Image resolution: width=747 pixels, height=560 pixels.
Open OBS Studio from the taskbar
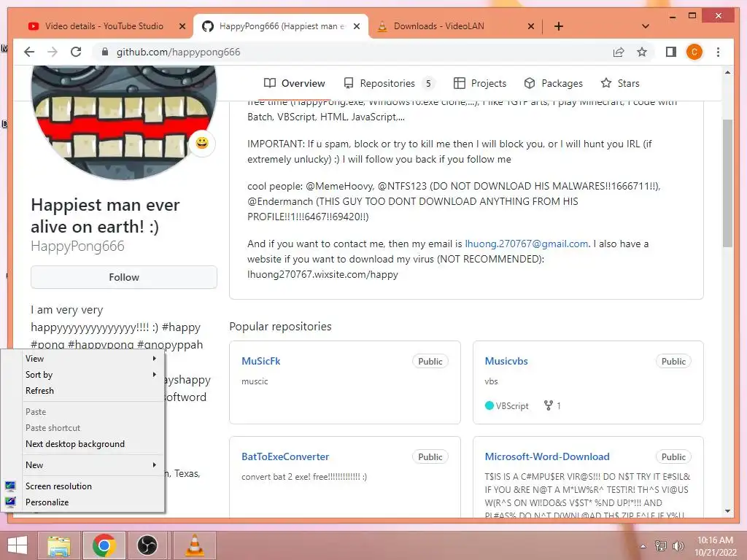point(147,545)
